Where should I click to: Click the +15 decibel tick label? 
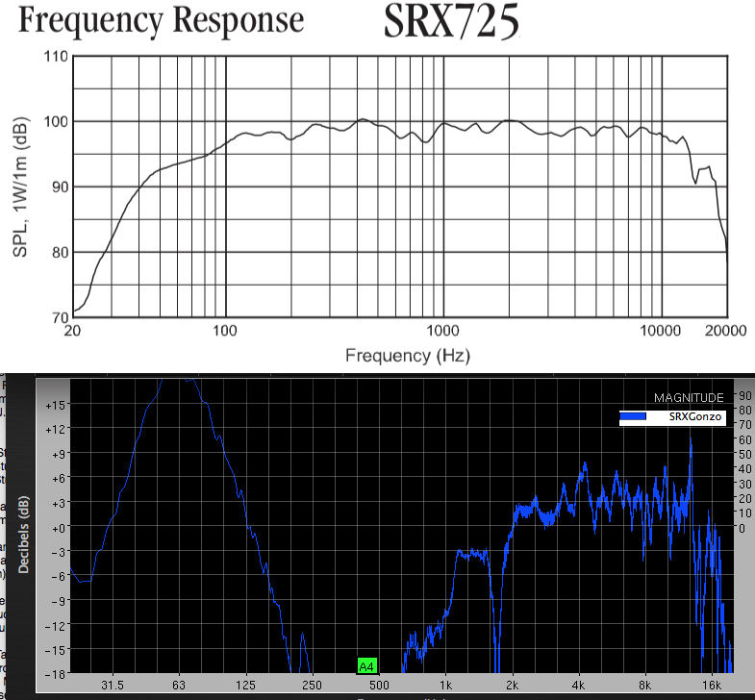[55, 406]
